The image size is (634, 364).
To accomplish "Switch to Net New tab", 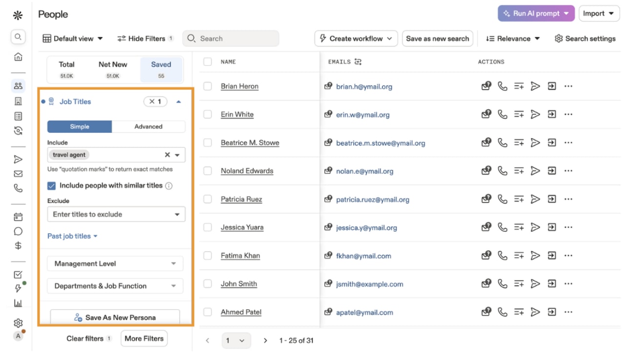I will tap(113, 69).
